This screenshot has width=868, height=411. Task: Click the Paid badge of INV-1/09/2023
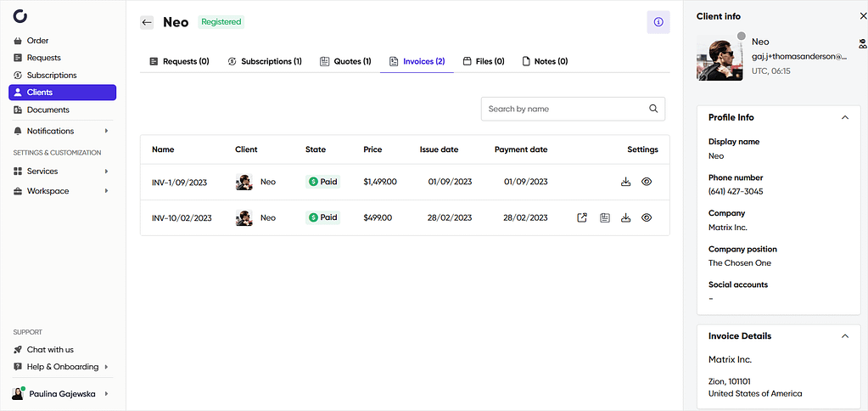[322, 182]
